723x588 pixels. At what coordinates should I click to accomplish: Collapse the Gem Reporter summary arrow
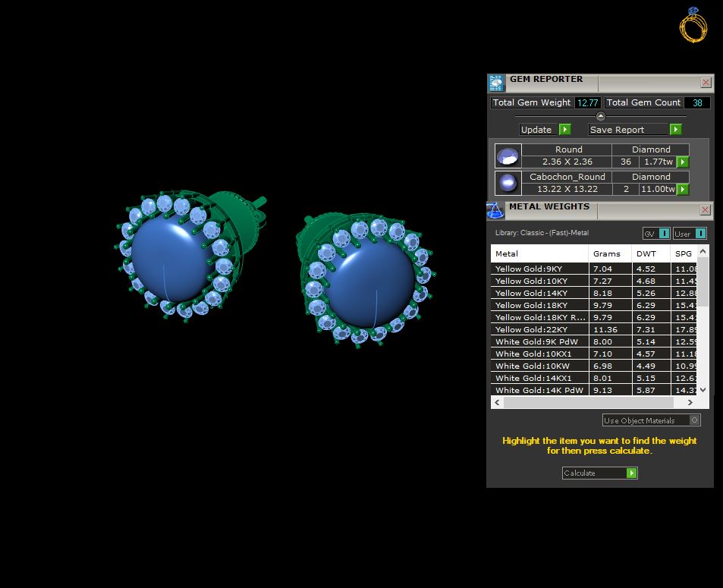600,116
